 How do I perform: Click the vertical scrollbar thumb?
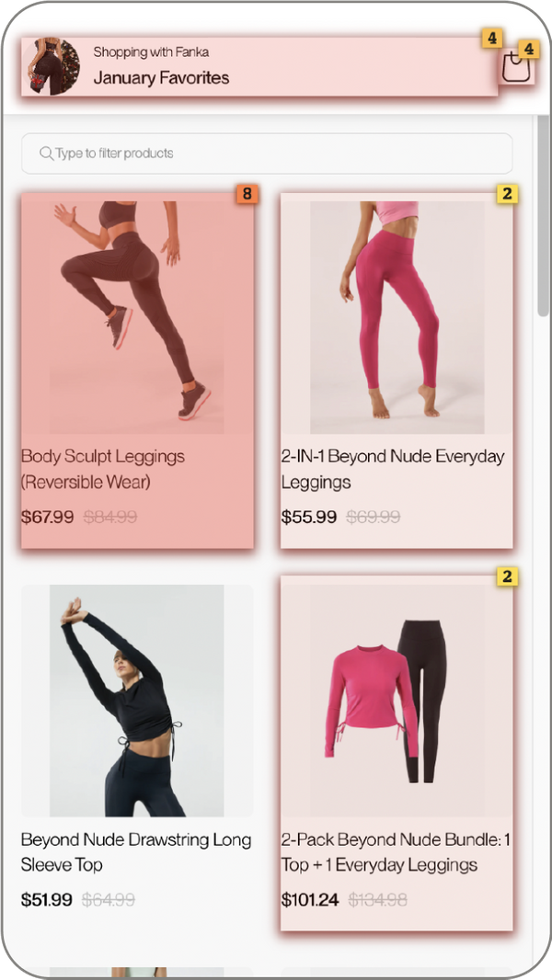point(543,216)
